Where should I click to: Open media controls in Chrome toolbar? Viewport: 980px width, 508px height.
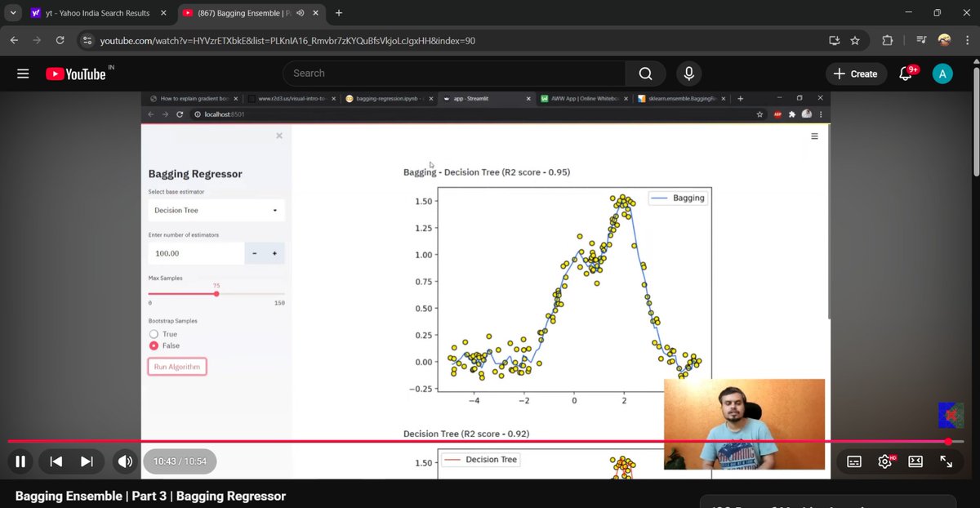tap(921, 40)
